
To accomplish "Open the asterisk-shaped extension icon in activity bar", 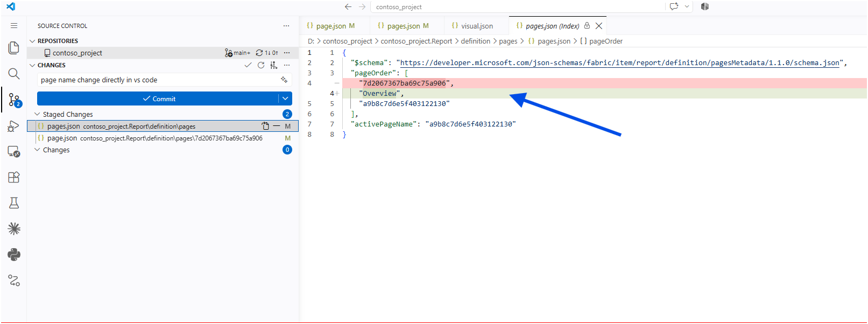I will pos(14,229).
